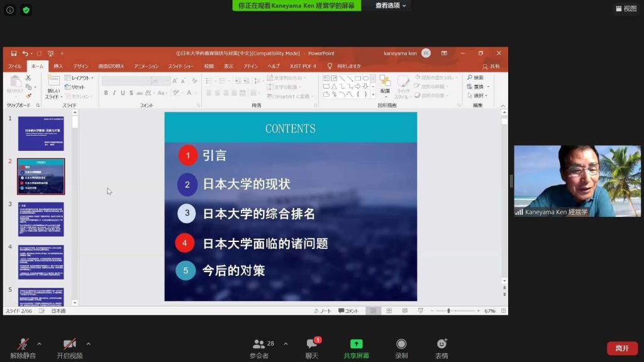This screenshot has height=362, width=644.
Task: Open the 挿入 ribbon tab
Action: pyautogui.click(x=58, y=66)
